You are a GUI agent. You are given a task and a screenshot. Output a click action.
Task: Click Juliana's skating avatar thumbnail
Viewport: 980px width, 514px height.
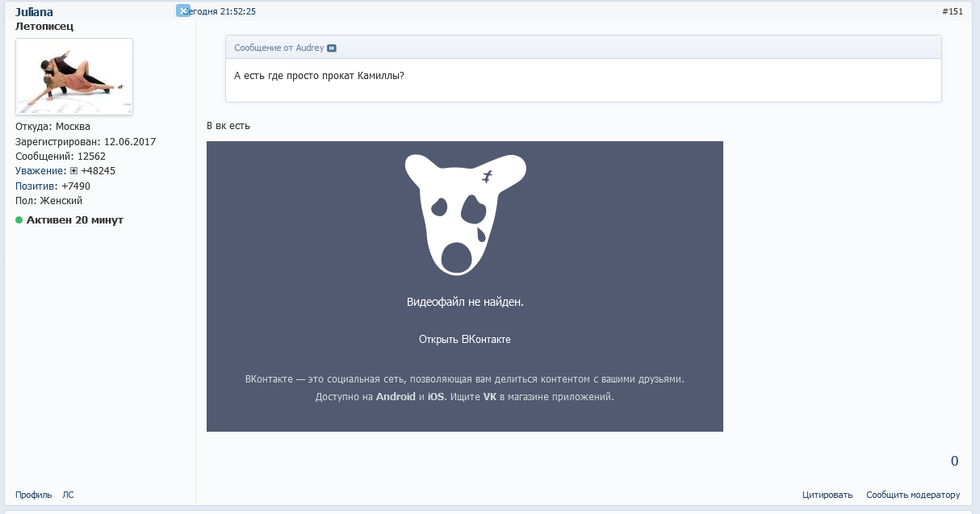(x=74, y=77)
